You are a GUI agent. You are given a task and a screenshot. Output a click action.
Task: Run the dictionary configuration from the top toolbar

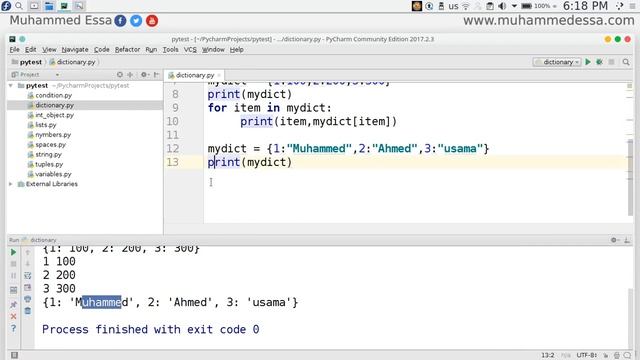click(588, 62)
